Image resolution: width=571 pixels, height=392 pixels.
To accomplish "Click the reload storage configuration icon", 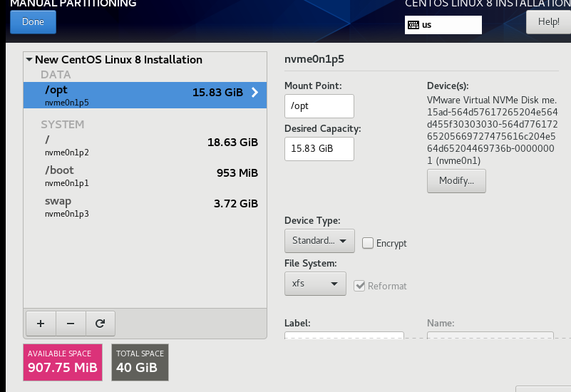I will coord(100,323).
